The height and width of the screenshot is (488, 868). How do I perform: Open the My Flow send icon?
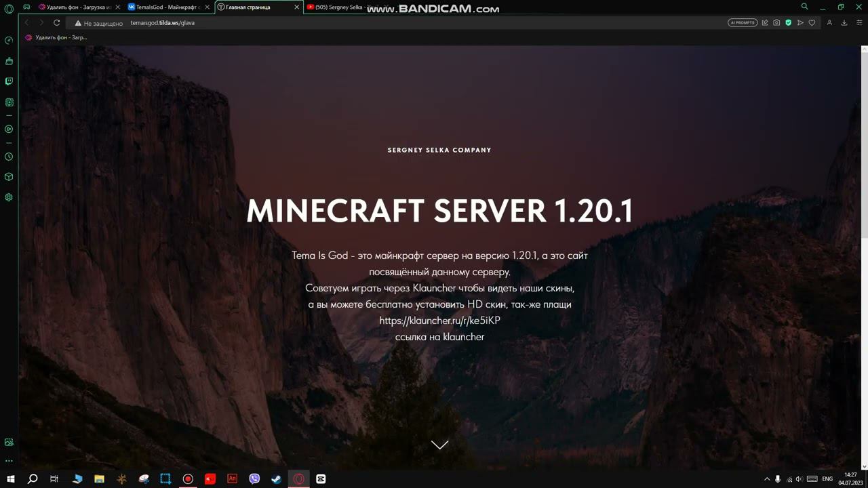pos(800,22)
